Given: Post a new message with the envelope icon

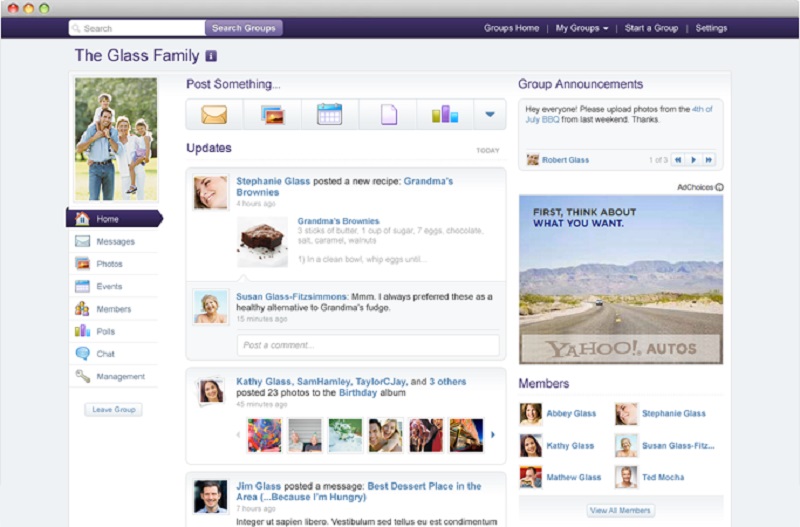Looking at the screenshot, I should pos(214,115).
